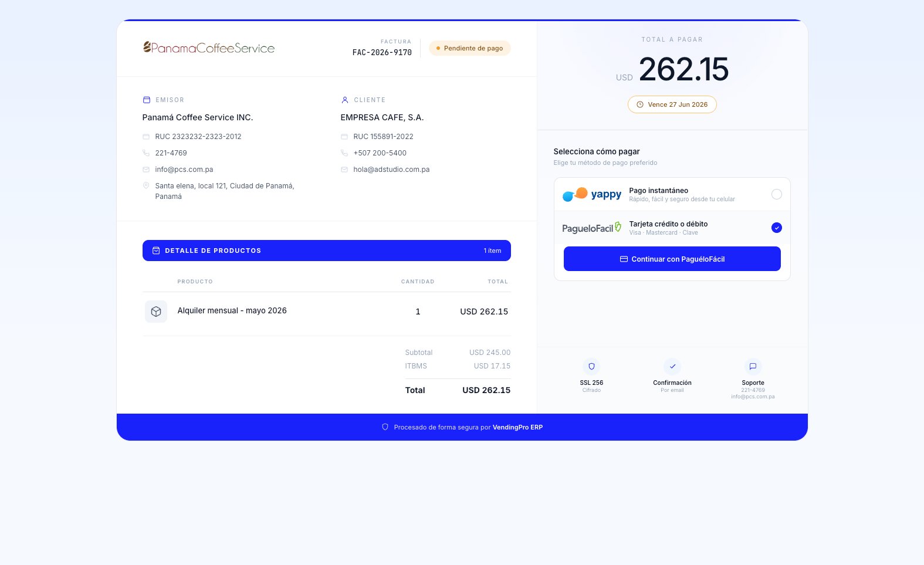Click the box icon for Alquiler mensual

(156, 312)
